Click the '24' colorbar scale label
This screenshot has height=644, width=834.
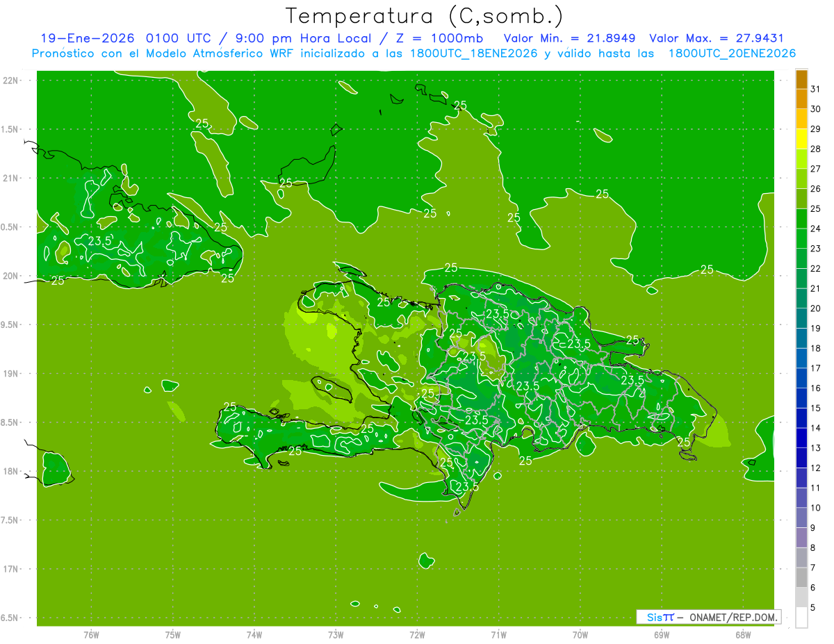tap(816, 229)
